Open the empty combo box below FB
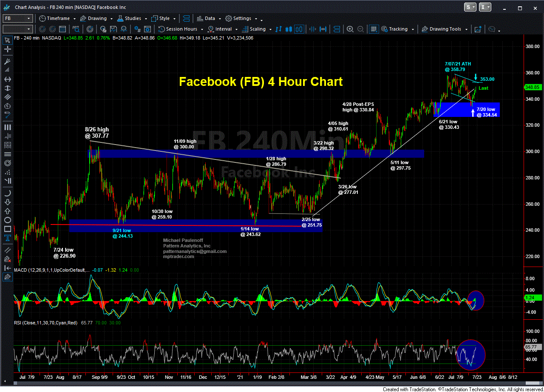Viewport: 544px width, 392px height. (17, 29)
